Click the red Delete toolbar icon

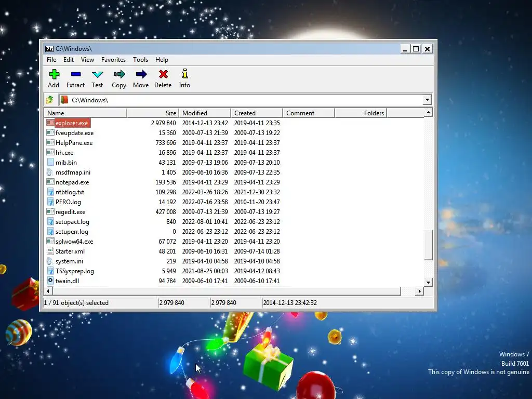[x=163, y=74]
